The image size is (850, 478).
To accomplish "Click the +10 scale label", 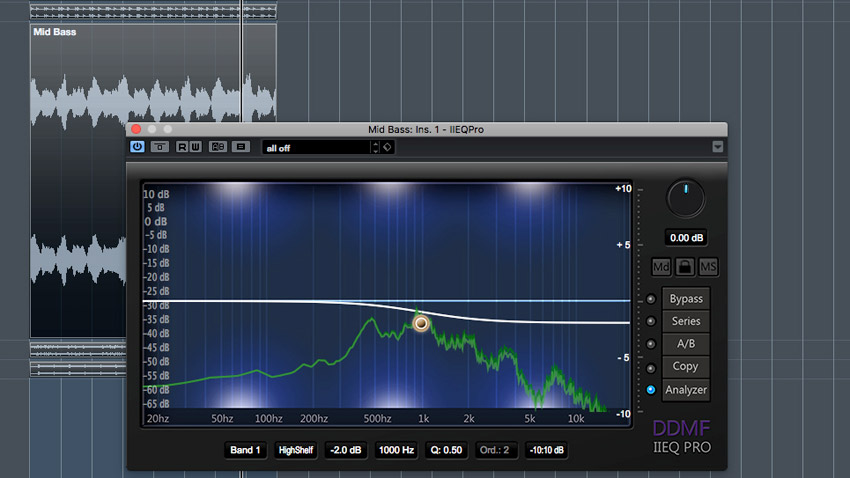I will click(623, 189).
